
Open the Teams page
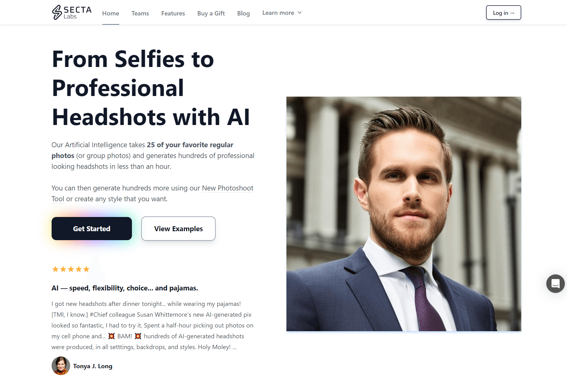pos(140,13)
